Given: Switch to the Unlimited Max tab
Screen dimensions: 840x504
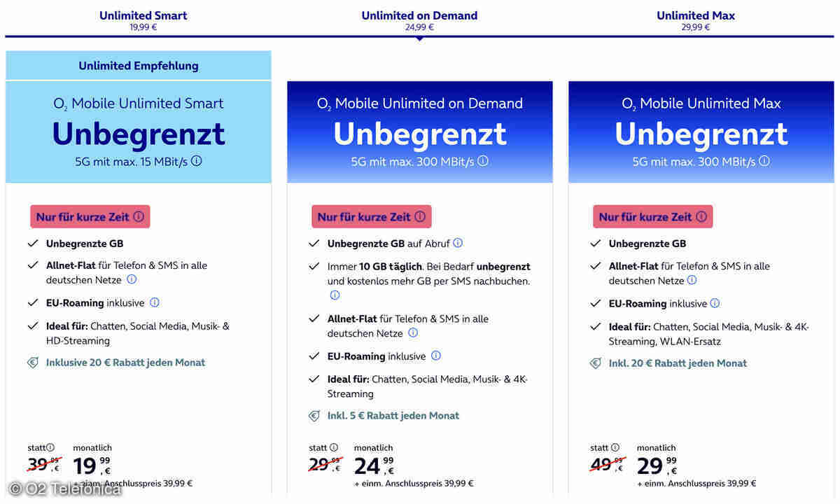Looking at the screenshot, I should [696, 20].
